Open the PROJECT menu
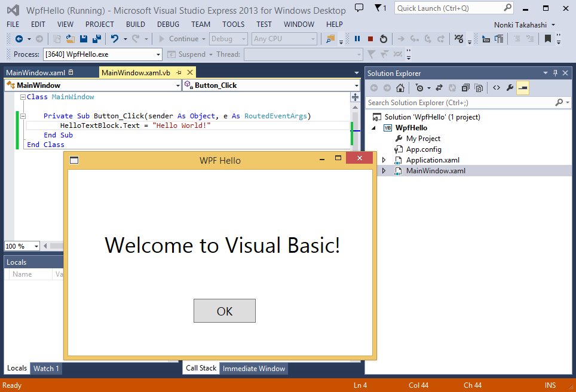Screen dimensions: 576x392 click(100, 24)
